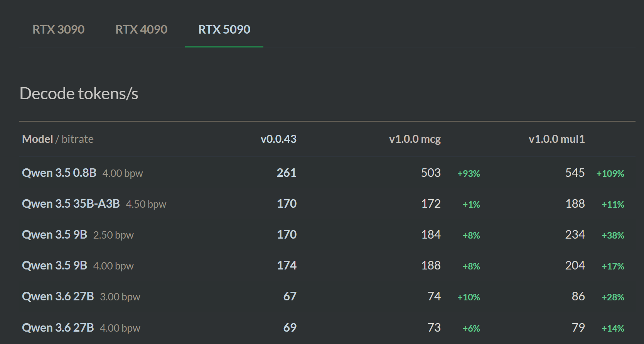
Task: Click the value "79" in the mul1 column
Action: click(578, 328)
